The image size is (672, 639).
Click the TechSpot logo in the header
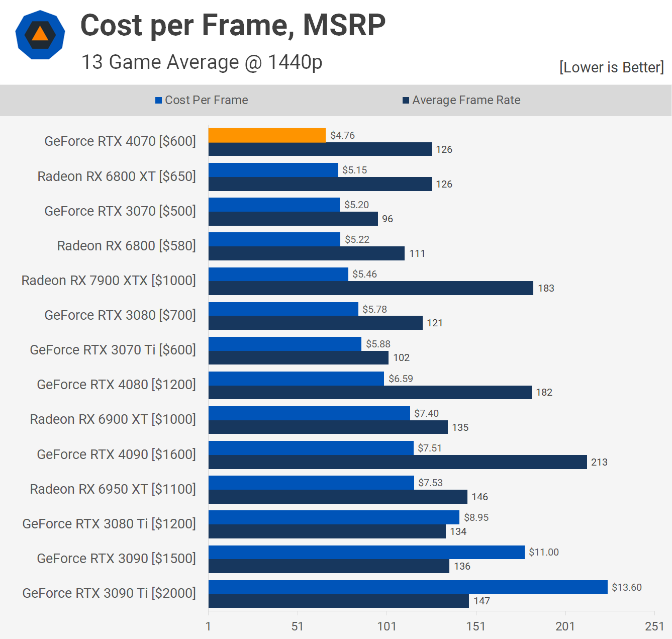[x=40, y=35]
